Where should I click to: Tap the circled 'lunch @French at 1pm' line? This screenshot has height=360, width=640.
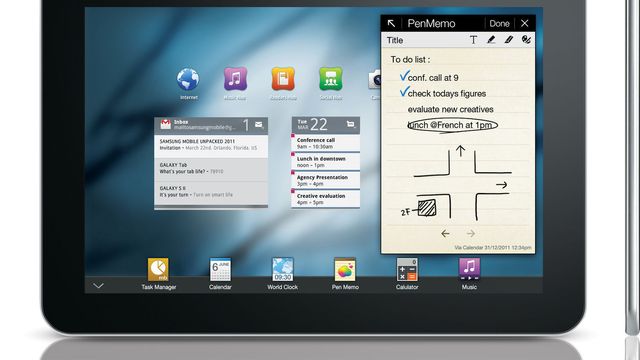pos(453,125)
